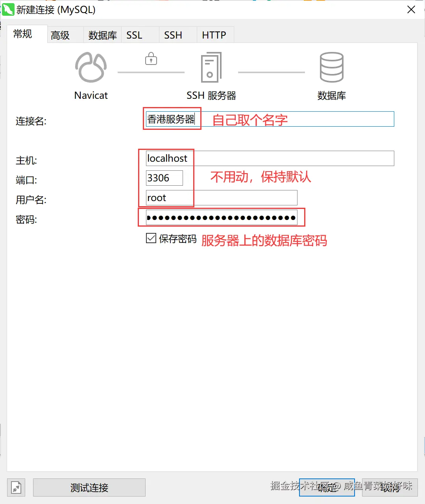Click the Navicat app icon in title bar

click(x=8, y=9)
